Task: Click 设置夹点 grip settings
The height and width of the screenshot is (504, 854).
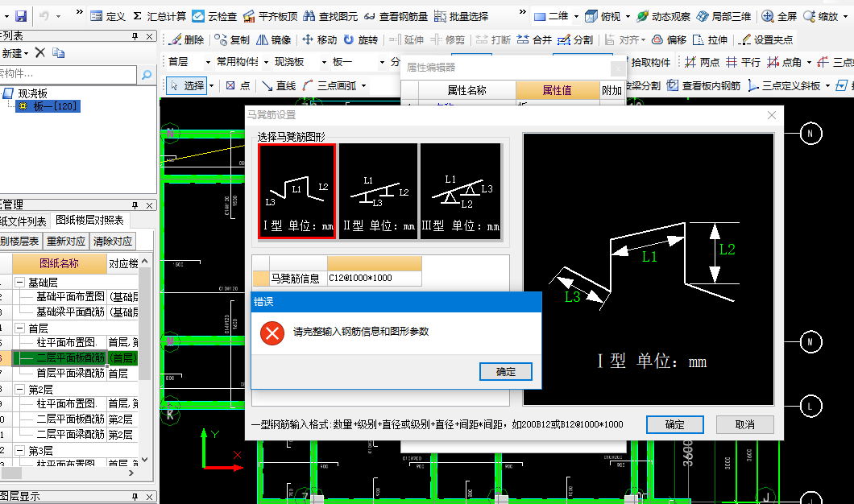Action: pyautogui.click(x=765, y=39)
